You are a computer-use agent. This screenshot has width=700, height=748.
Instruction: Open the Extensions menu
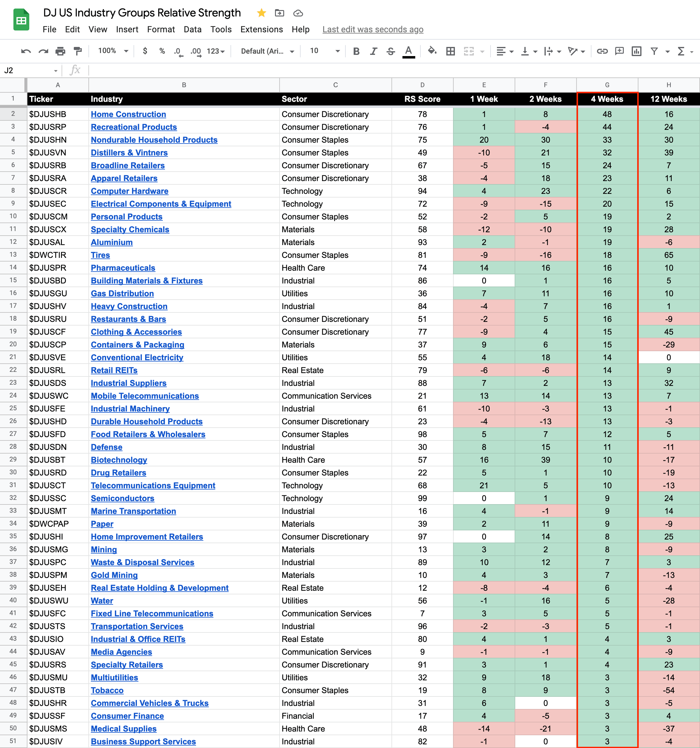tap(262, 29)
